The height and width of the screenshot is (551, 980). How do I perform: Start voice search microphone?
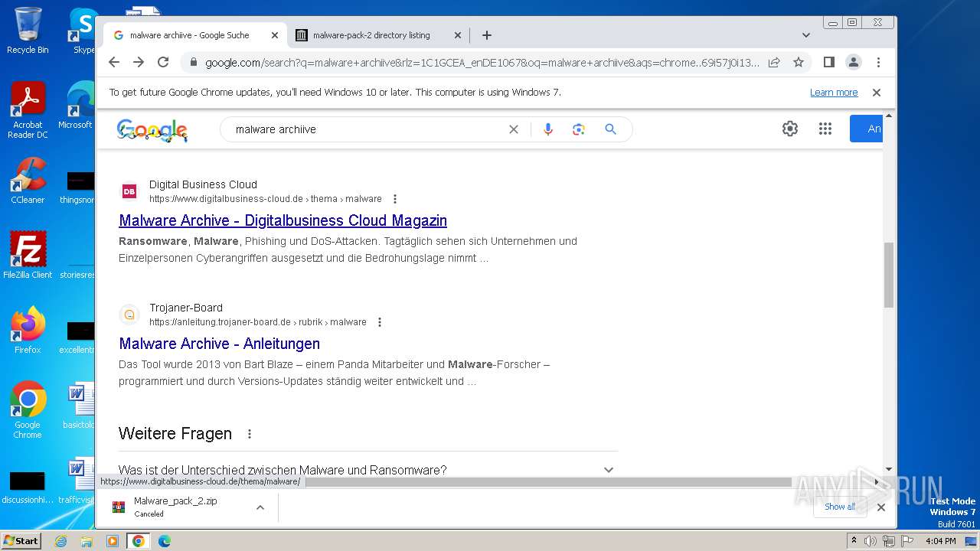547,129
